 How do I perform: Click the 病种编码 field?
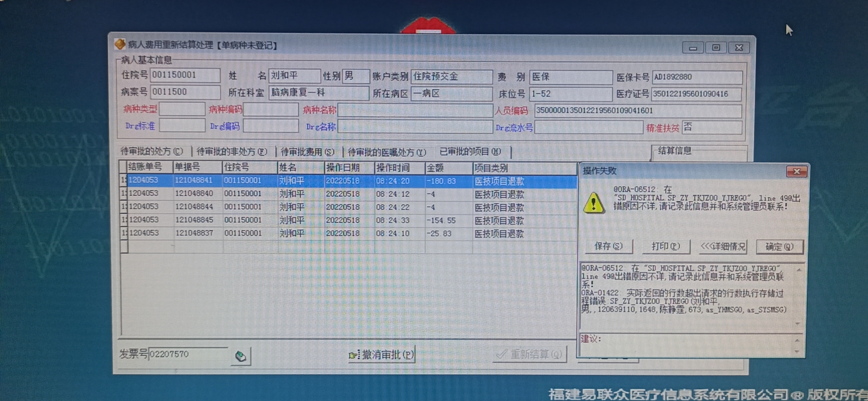pos(271,109)
